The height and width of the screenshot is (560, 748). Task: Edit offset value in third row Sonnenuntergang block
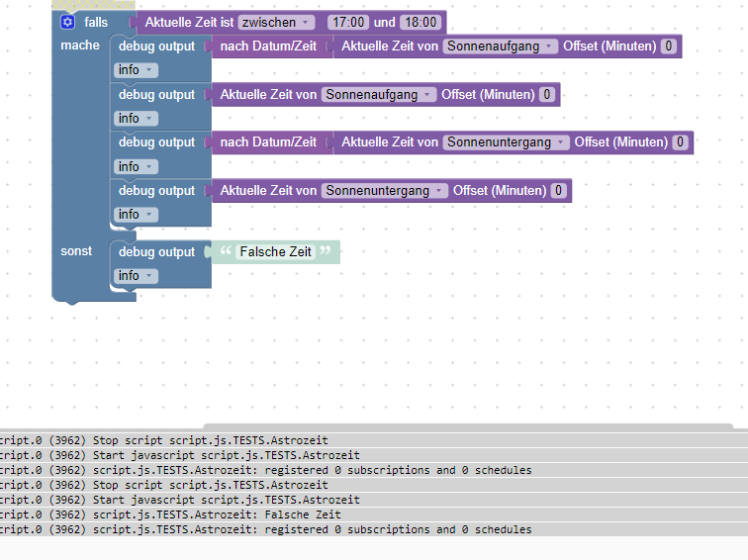pyautogui.click(x=680, y=142)
